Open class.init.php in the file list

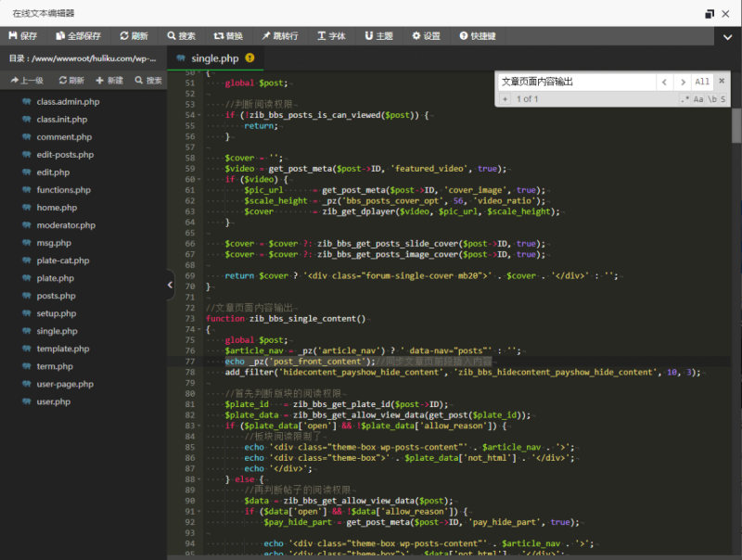click(62, 120)
